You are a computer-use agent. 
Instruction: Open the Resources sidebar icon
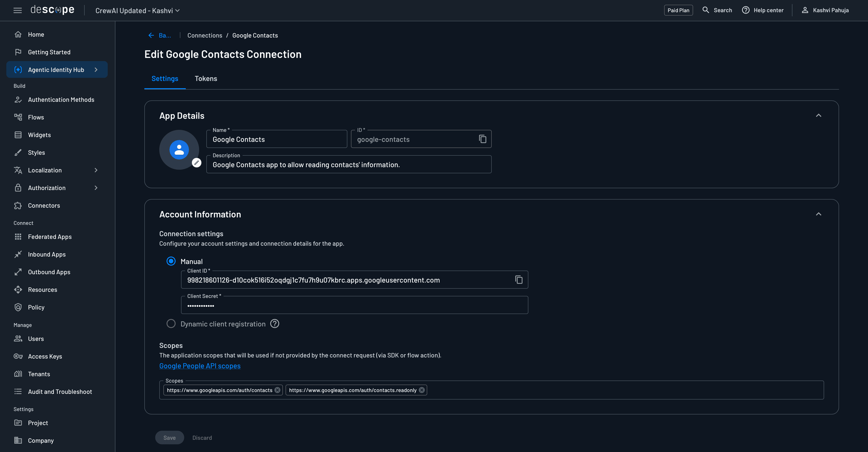18,290
